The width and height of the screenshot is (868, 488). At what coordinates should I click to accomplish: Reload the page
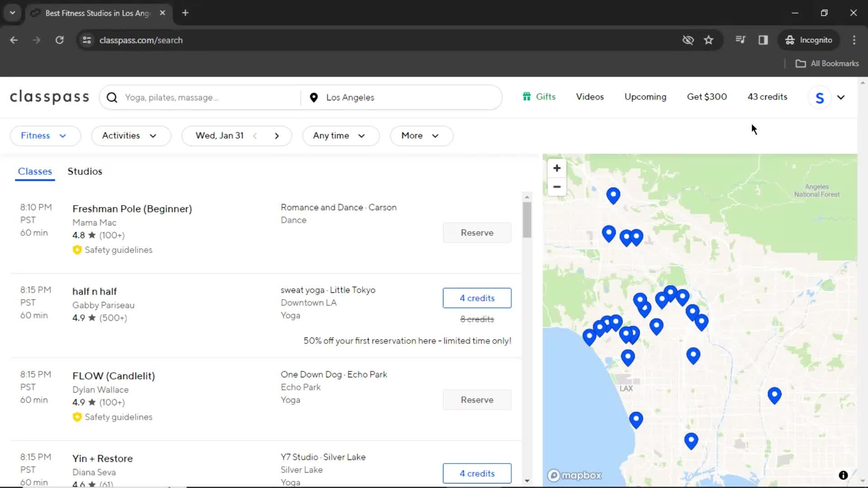[59, 40]
